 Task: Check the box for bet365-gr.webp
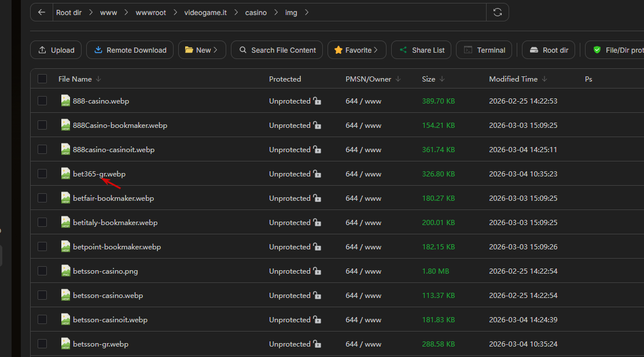pos(42,174)
